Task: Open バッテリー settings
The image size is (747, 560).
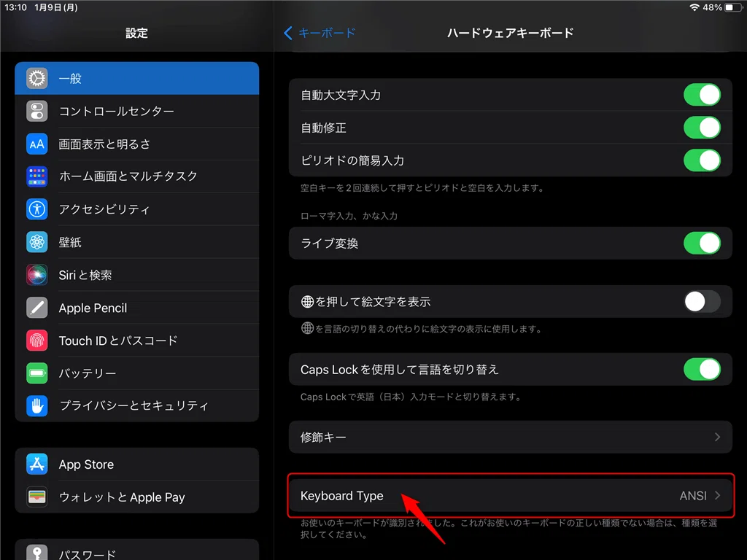Action: click(x=136, y=373)
